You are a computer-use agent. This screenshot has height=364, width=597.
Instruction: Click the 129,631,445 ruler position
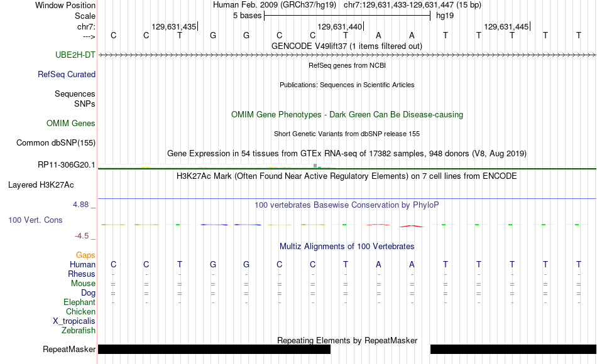point(507,26)
